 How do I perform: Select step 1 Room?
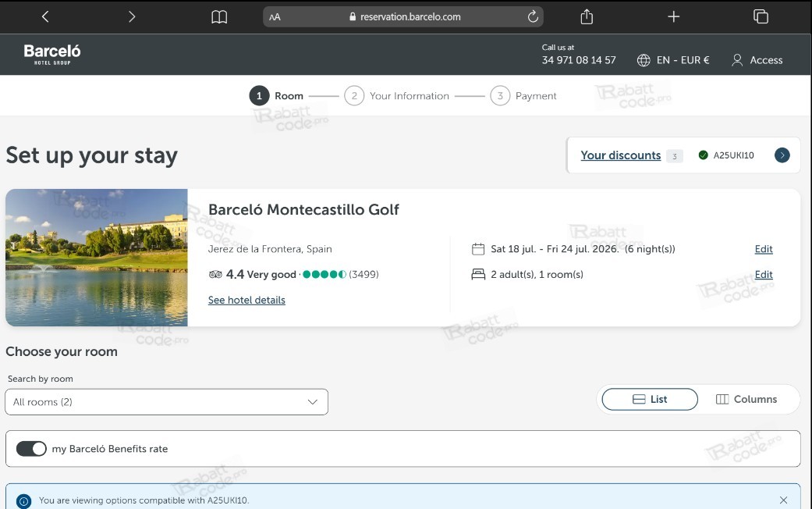[277, 96]
